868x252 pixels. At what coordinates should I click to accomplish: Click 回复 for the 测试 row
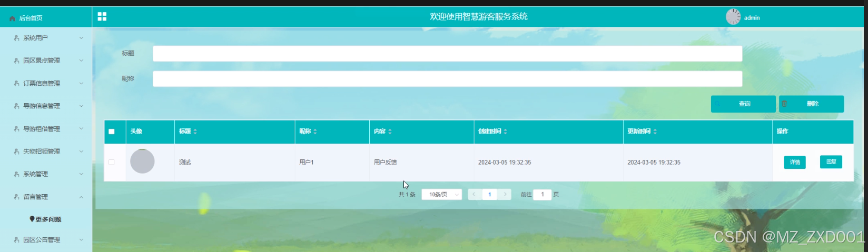pos(831,162)
